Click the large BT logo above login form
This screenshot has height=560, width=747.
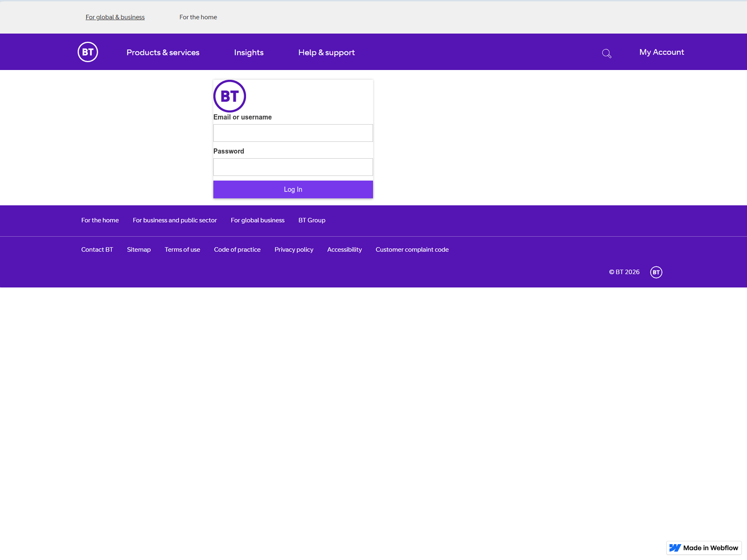pyautogui.click(x=230, y=96)
